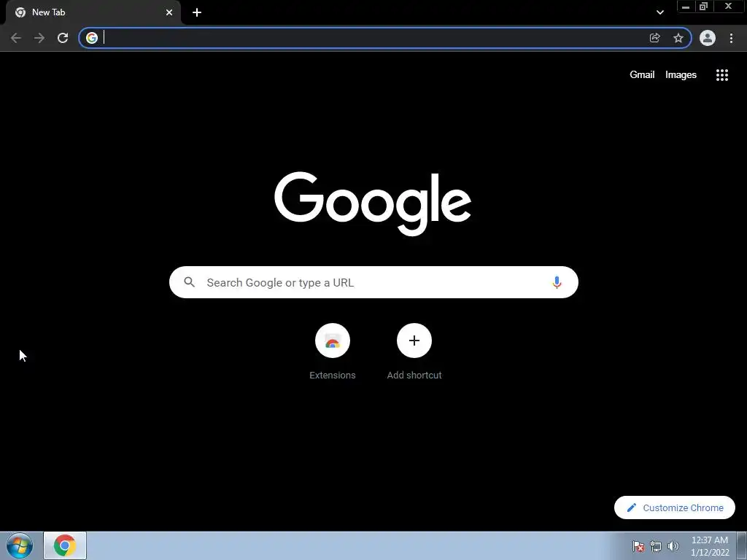Expand the tab search dropdown arrow

(659, 12)
